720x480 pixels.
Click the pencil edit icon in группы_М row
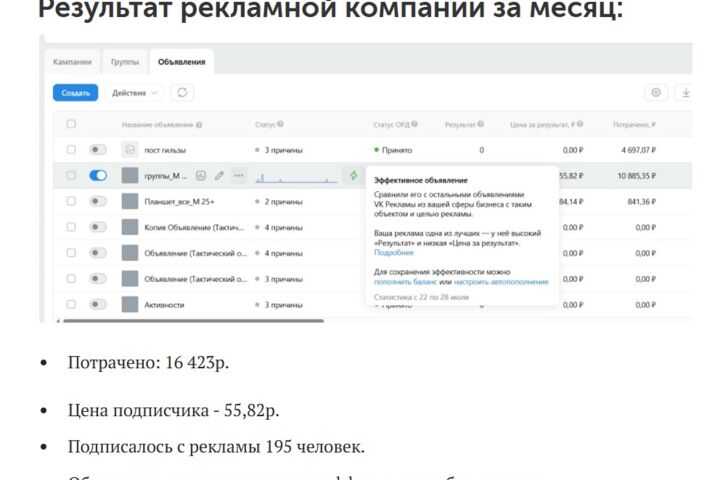[219, 175]
